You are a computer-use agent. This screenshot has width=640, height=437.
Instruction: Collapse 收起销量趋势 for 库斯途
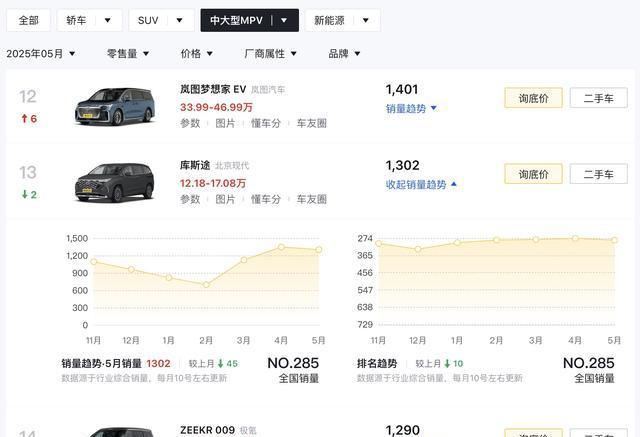[x=421, y=184]
